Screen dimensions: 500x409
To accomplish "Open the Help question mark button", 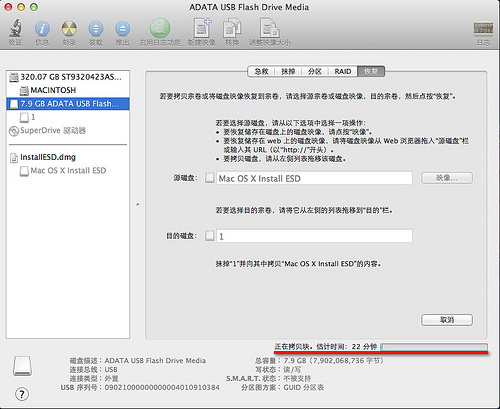I will tap(22, 394).
